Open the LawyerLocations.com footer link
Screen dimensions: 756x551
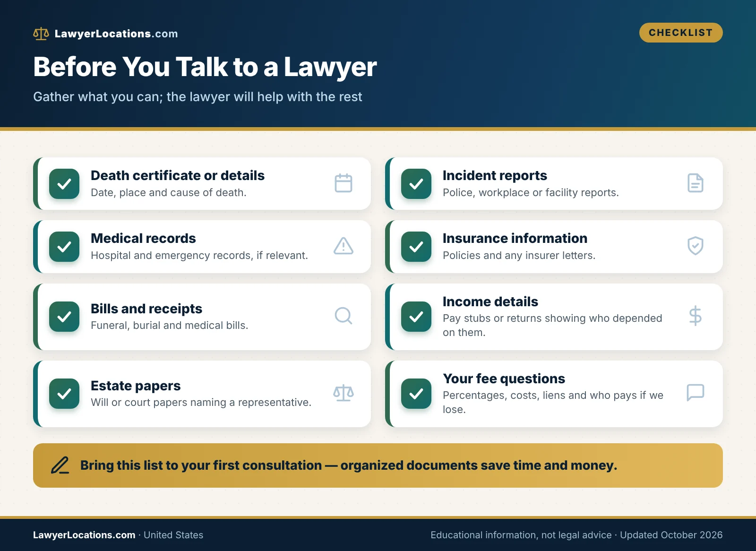(x=84, y=535)
